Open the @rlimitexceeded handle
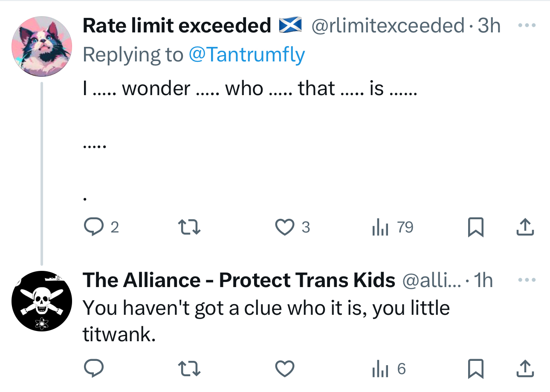Image resolution: width=550 pixels, height=392 pixels. coord(388,26)
